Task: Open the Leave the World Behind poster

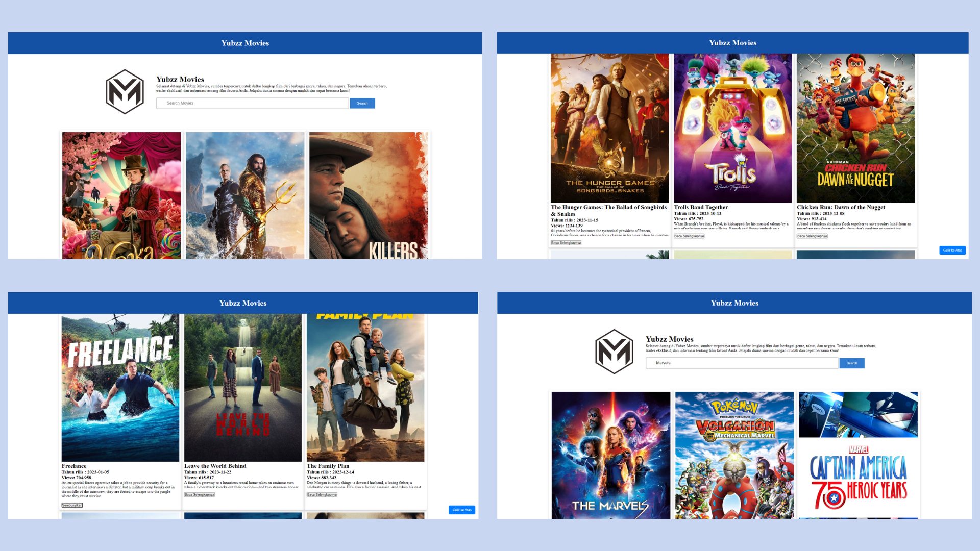Action: pyautogui.click(x=243, y=388)
